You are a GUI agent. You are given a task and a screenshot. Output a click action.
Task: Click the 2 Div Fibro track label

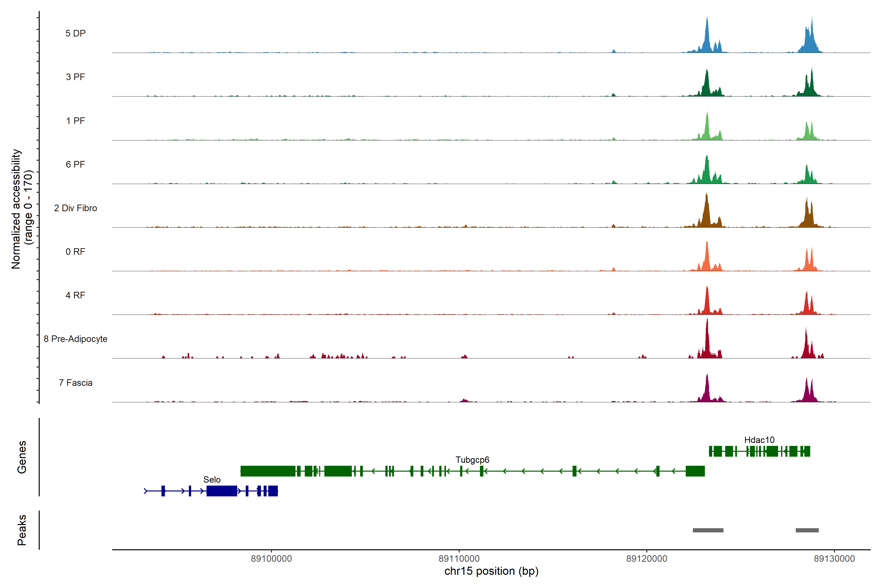click(x=75, y=208)
